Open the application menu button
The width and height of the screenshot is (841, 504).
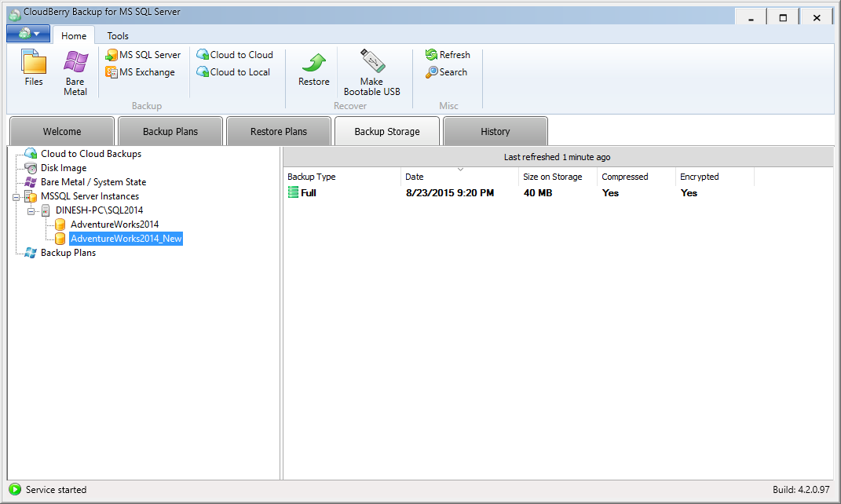[x=28, y=34]
